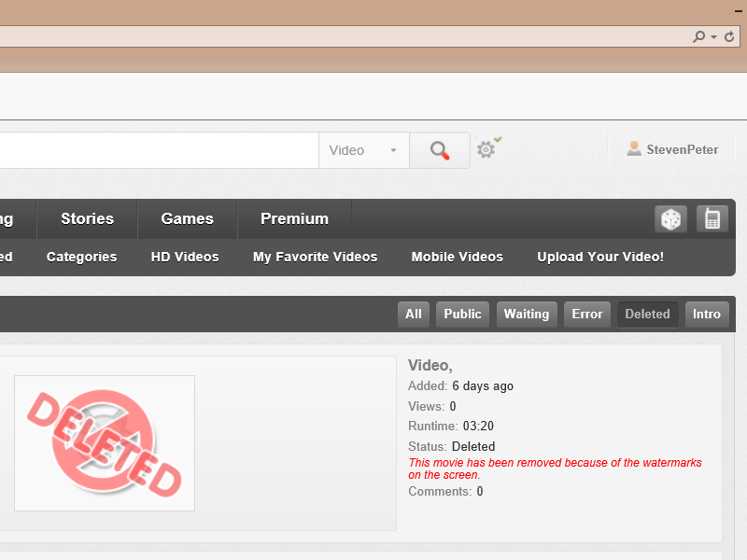Open the Stories menu
The height and width of the screenshot is (560, 747).
87,218
